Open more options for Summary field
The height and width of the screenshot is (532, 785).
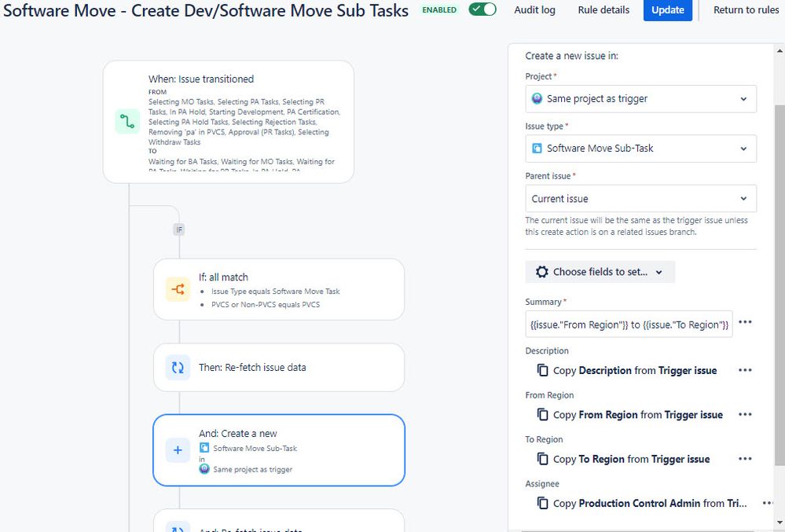[x=745, y=322]
